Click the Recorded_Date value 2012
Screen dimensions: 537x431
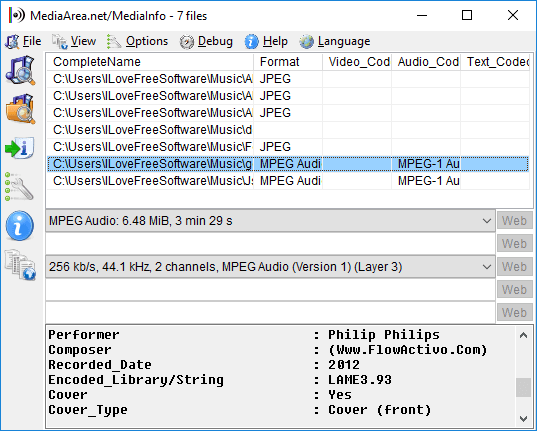(344, 365)
